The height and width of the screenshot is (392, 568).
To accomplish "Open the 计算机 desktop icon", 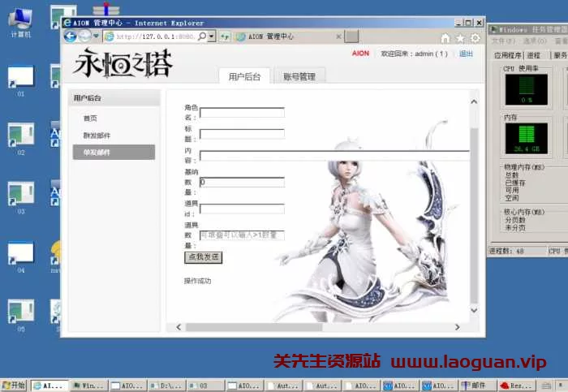I will click(x=20, y=23).
